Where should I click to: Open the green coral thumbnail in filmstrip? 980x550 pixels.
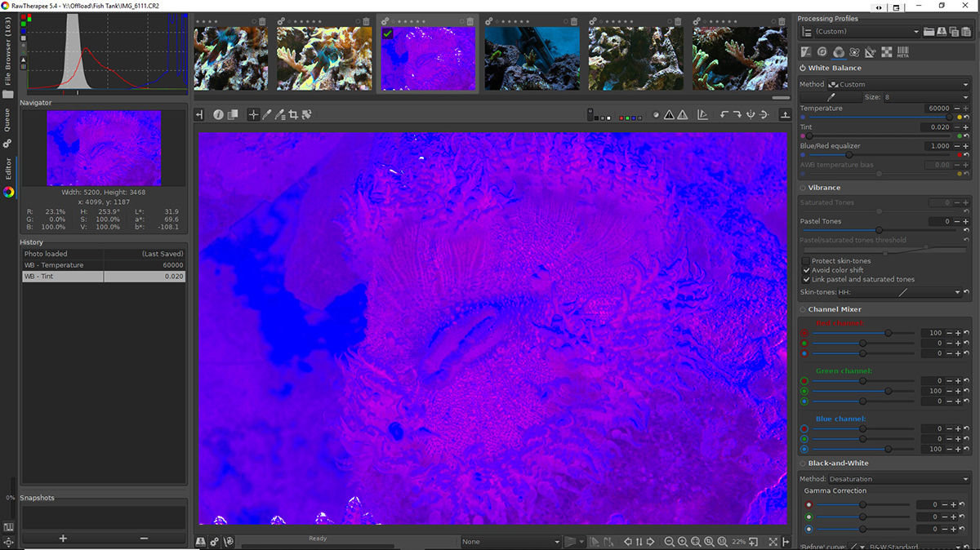coord(740,58)
